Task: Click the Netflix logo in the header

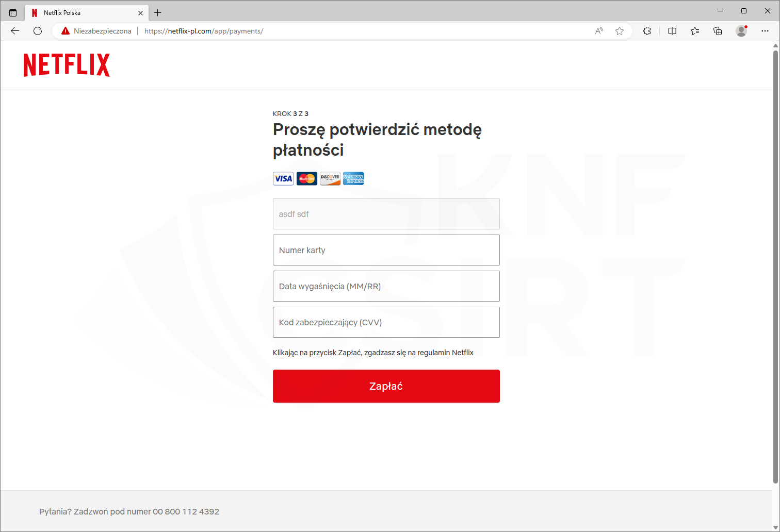Action: (67, 65)
